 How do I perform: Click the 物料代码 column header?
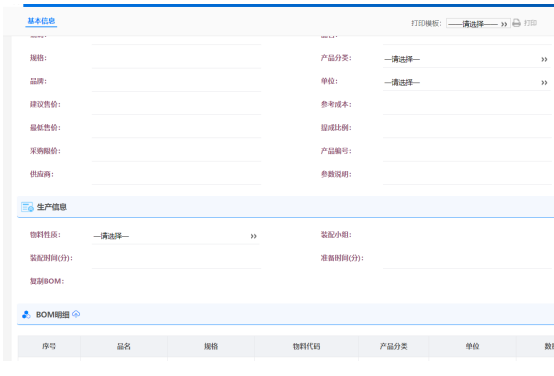click(306, 346)
